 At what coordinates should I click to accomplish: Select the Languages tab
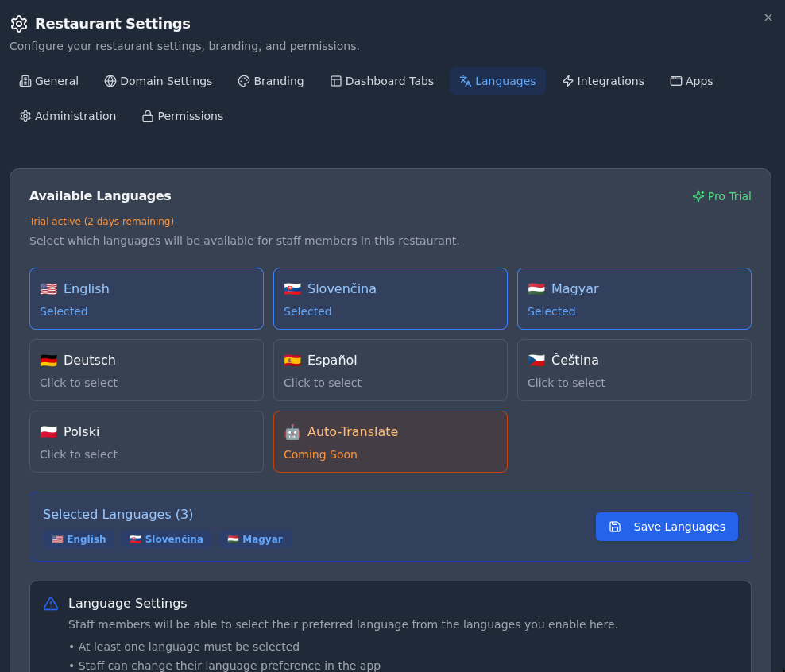(x=497, y=81)
